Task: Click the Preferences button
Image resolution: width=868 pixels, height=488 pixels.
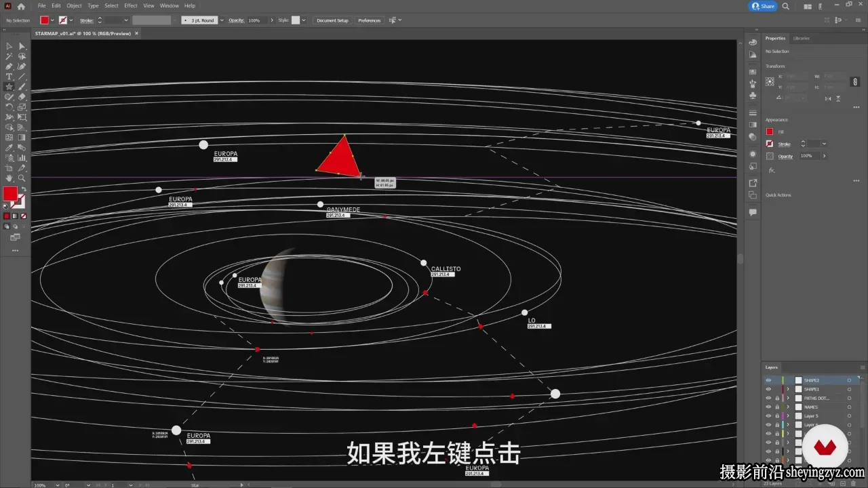Action: [x=370, y=20]
